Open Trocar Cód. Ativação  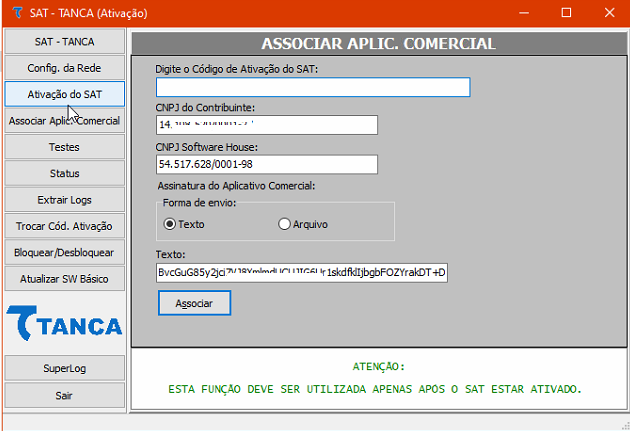pos(64,226)
